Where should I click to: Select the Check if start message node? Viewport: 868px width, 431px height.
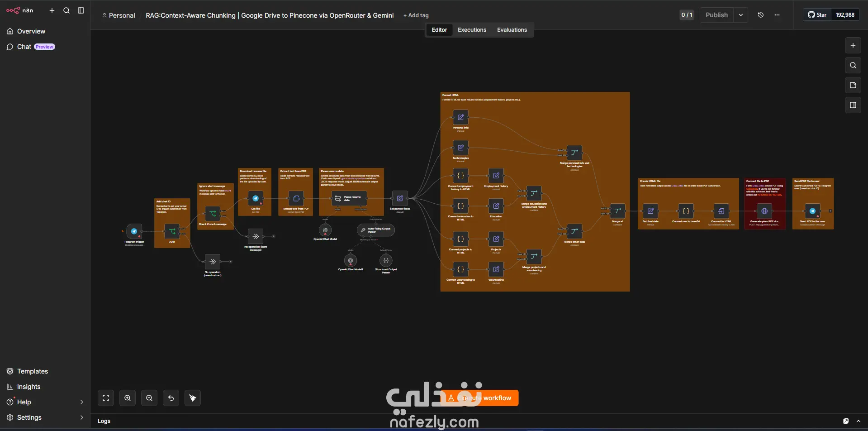point(213,214)
